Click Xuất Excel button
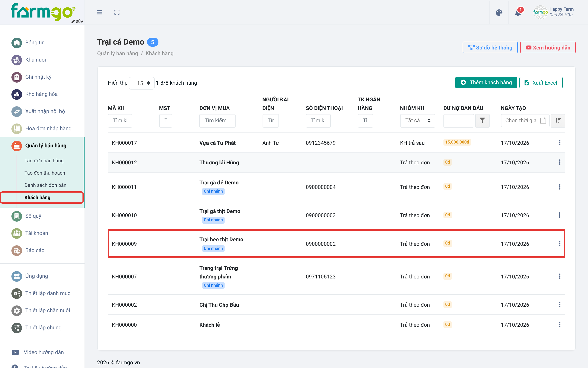 tap(541, 83)
